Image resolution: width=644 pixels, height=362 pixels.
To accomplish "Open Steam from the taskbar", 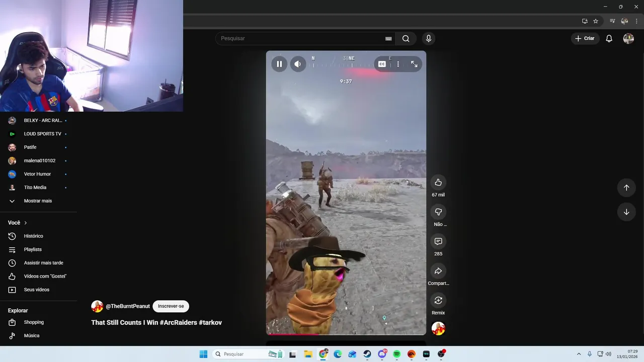I will click(367, 354).
